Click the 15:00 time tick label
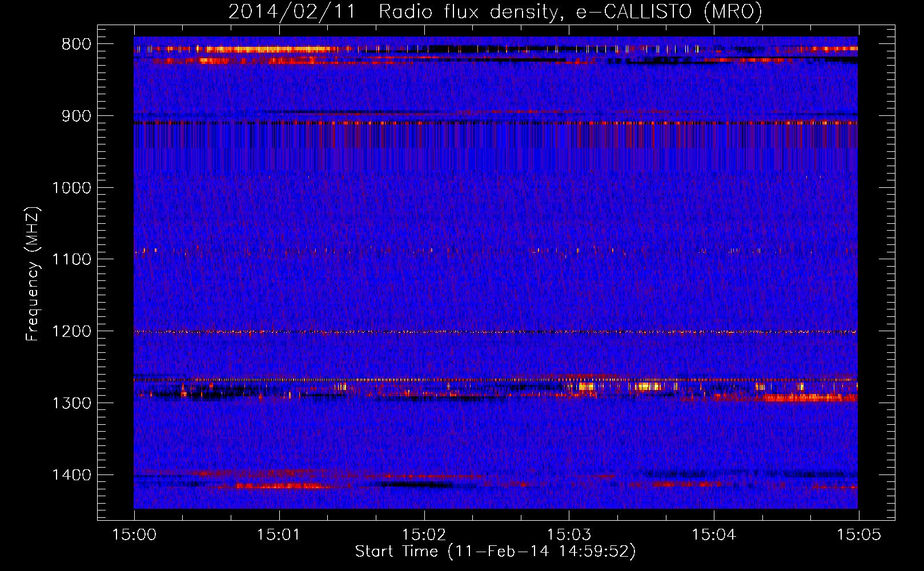 tap(134, 535)
